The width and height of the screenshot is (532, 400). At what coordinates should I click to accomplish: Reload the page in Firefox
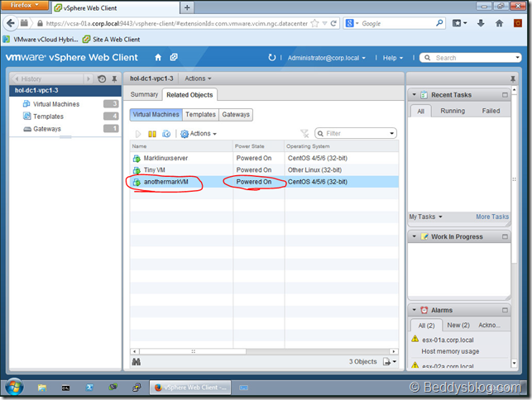point(333,23)
